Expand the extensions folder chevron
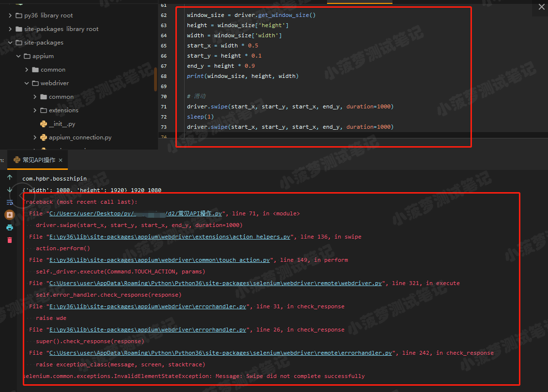 pos(35,110)
